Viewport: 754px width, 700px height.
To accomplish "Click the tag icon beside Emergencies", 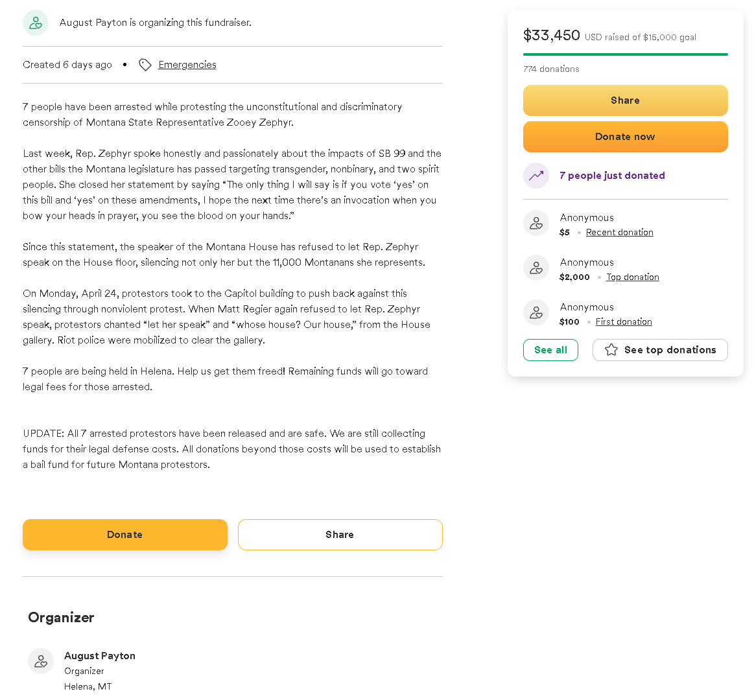I will pyautogui.click(x=145, y=65).
